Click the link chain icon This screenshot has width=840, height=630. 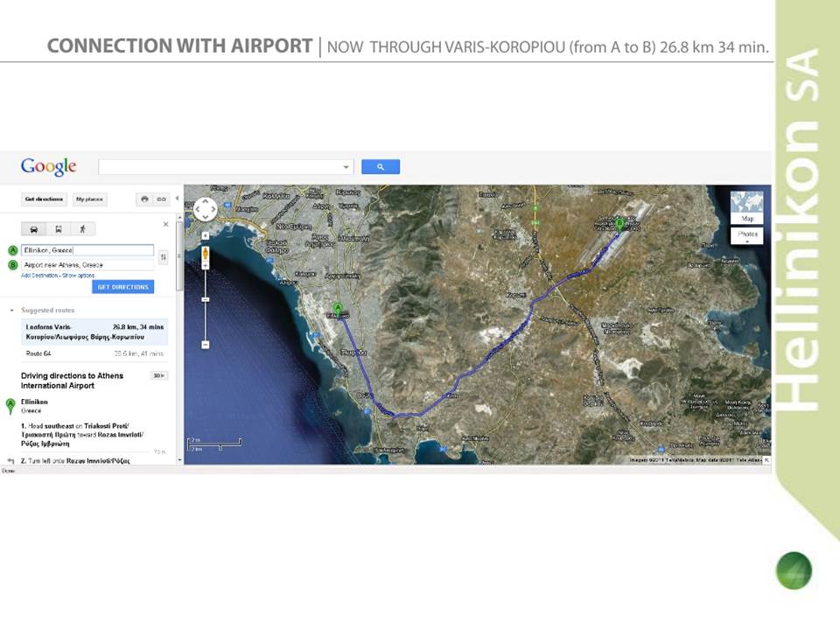161,199
